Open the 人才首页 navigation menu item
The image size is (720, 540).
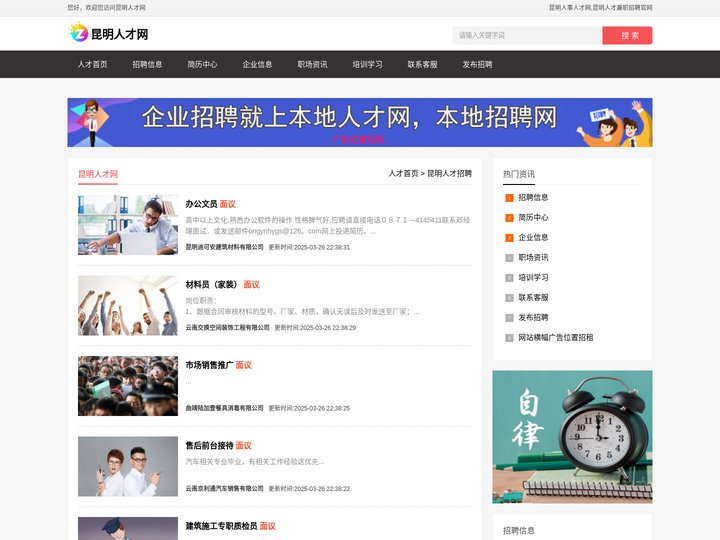point(92,64)
